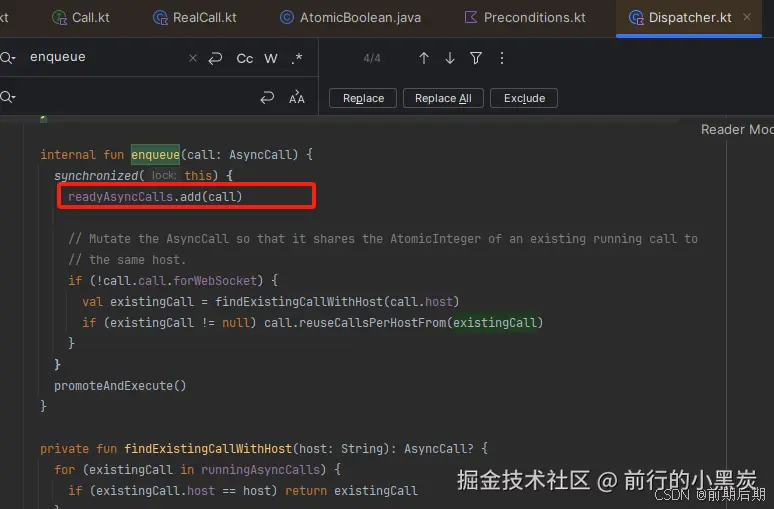Toggle Words (W) search option
The height and width of the screenshot is (509, 774).
271,58
